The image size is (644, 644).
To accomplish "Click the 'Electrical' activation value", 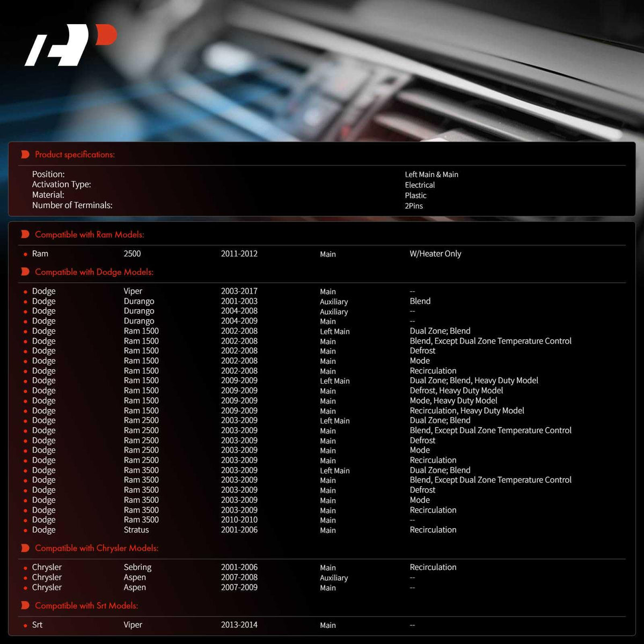I will (420, 185).
